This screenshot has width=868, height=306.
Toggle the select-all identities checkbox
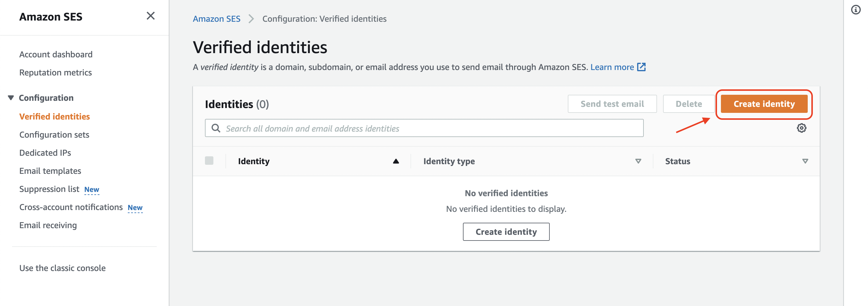(209, 161)
